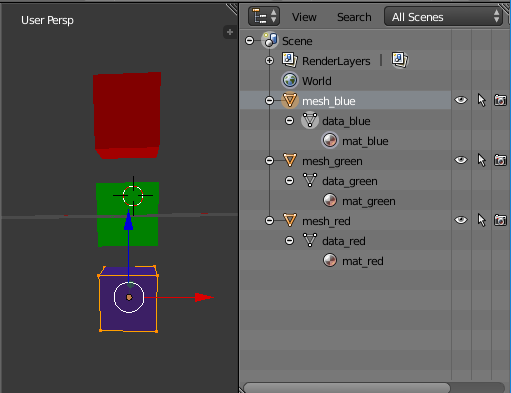Viewport: 511px width, 393px height.
Task: Collapse the mesh_red node
Action: (x=269, y=220)
